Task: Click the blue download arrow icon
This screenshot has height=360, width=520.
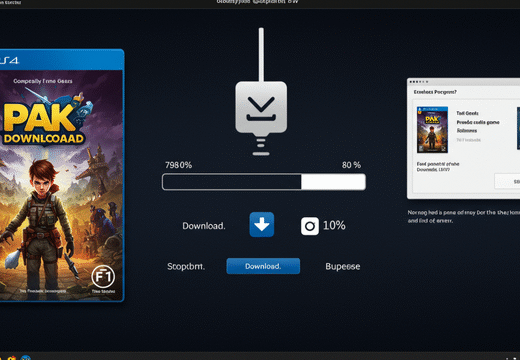Action: [262, 225]
